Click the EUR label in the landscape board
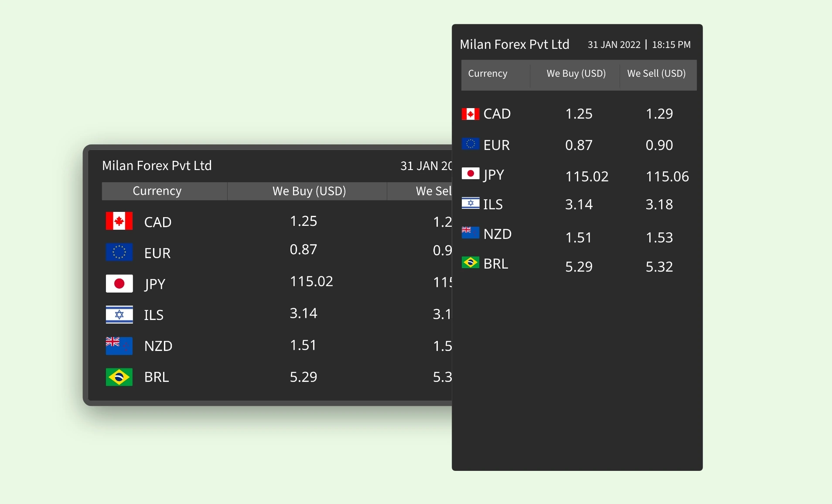This screenshot has height=504, width=832. (157, 253)
